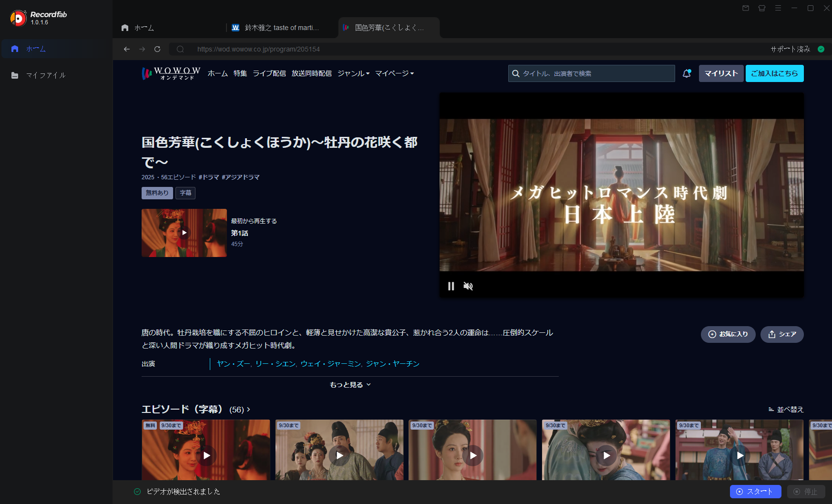Click the URL address field
Viewport: 832px width, 504px height.
[467, 49]
